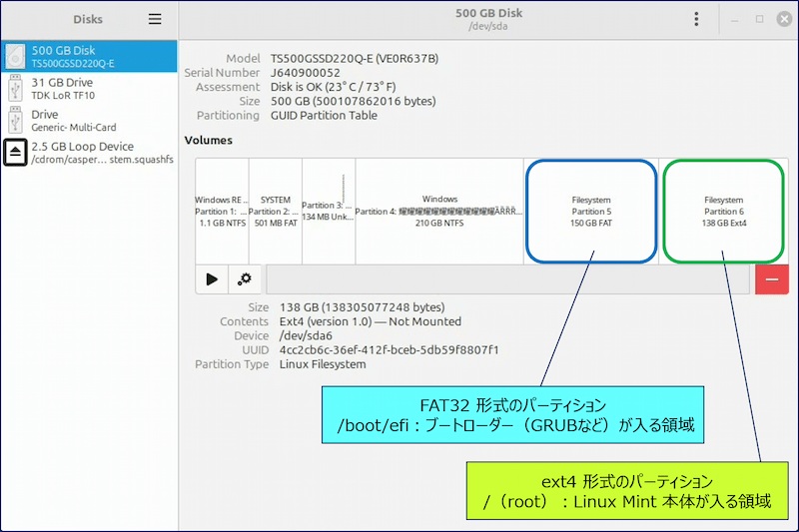Viewport: 799px width, 532px height.
Task: Eject the 2.5 GB Loop Device
Action: click(x=15, y=152)
